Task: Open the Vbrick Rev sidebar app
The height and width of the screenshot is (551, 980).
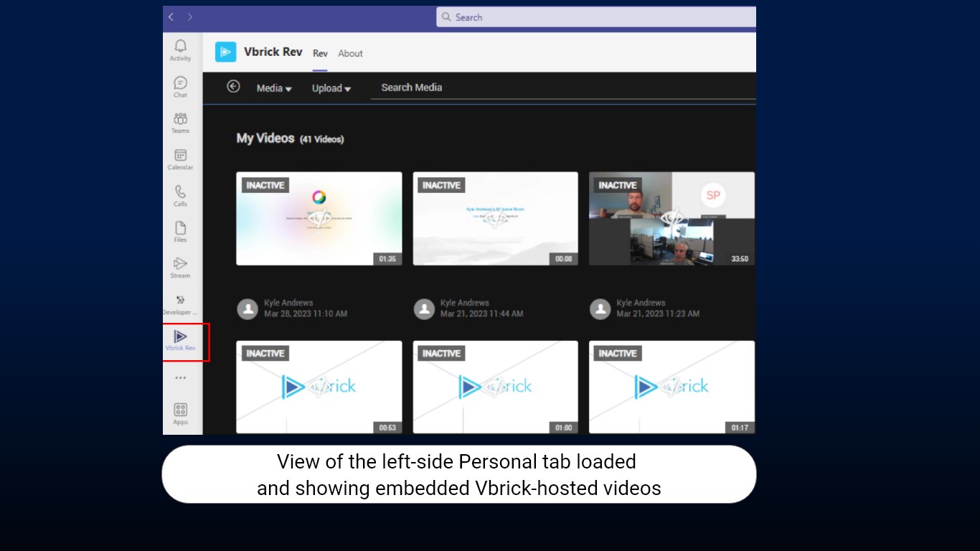Action: [x=180, y=340]
